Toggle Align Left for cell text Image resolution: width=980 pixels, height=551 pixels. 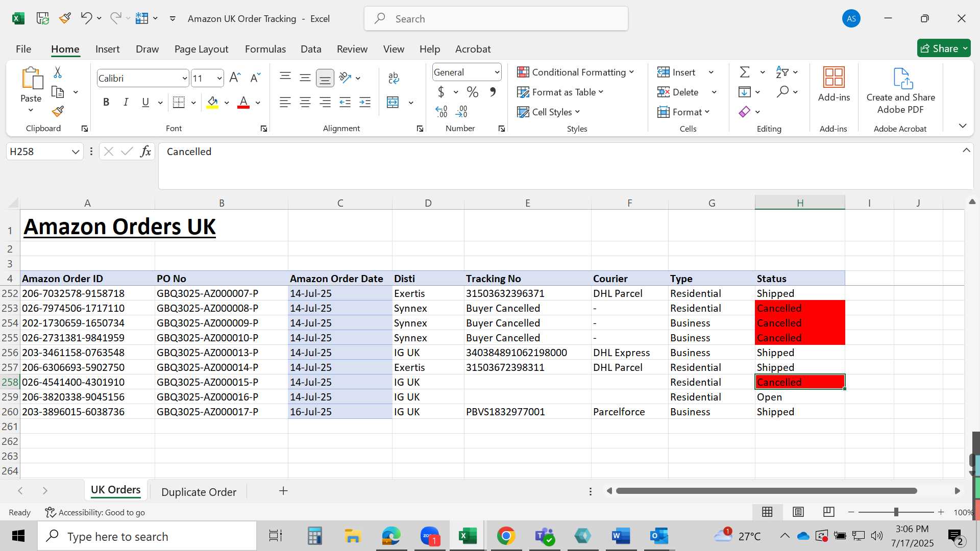pos(285,102)
